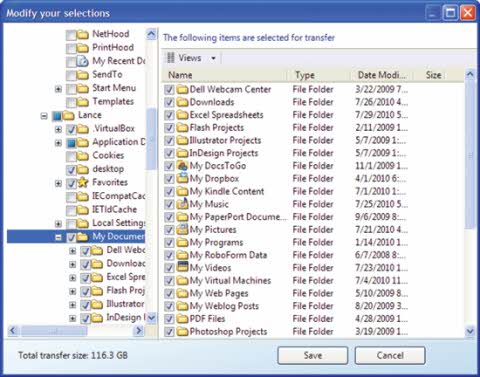Click the My DocsToGo folder icon
Screen dimensions: 480x377
point(182,166)
